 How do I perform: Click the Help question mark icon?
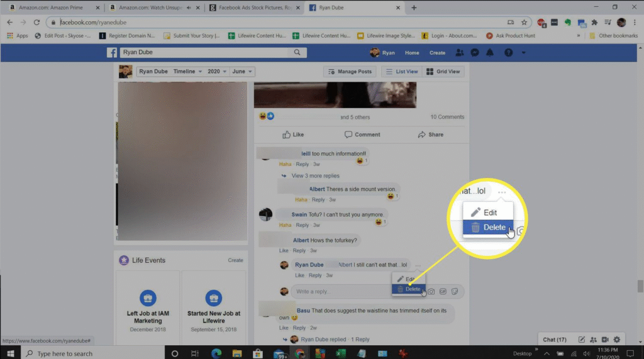click(509, 53)
